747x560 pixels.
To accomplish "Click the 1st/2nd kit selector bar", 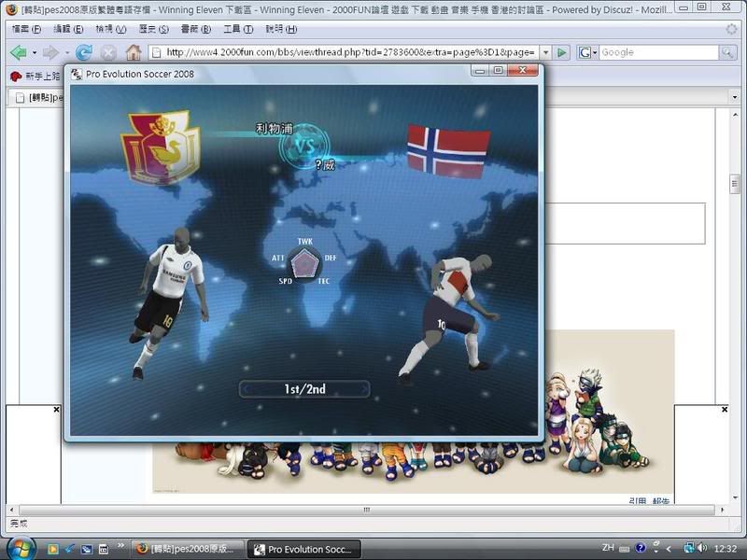I will pos(304,389).
